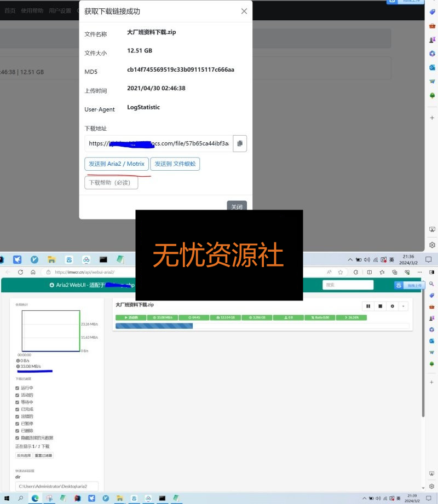Click the dir path input field

click(x=56, y=486)
